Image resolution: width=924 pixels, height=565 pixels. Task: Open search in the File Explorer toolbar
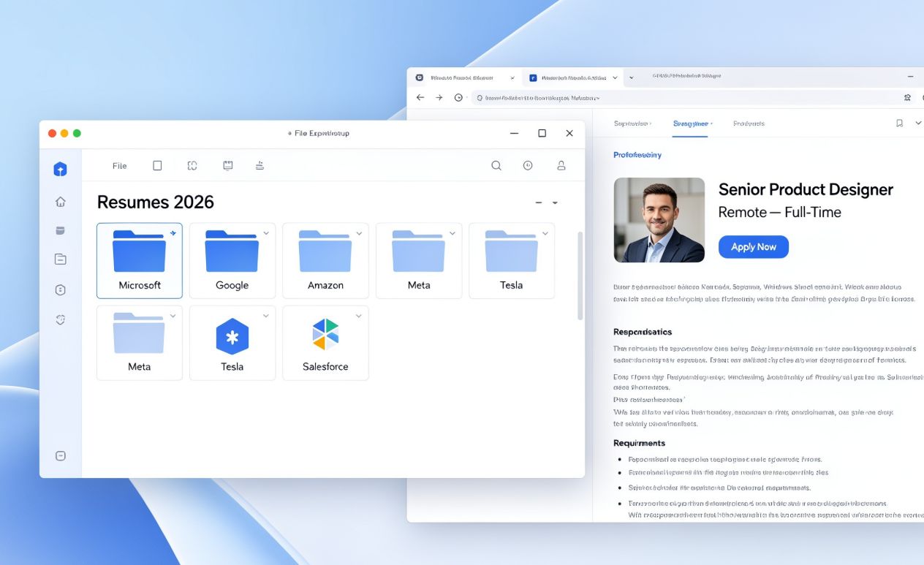[x=496, y=166]
